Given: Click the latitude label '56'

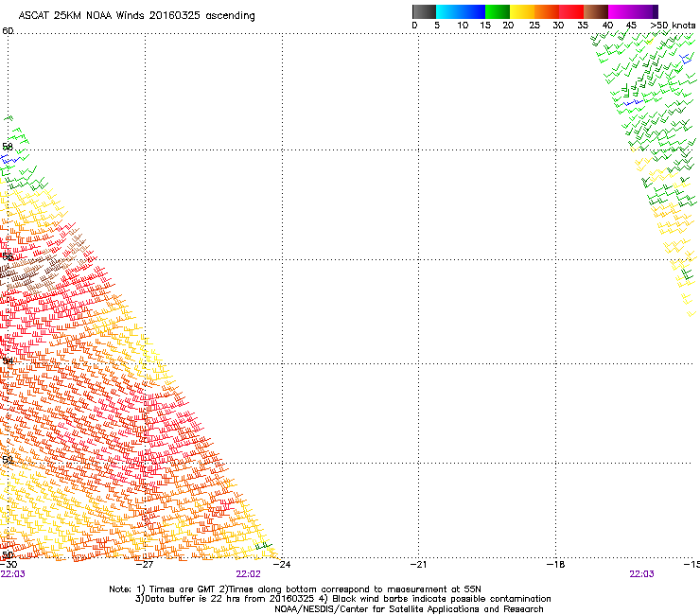Looking at the screenshot, I should [x=8, y=256].
